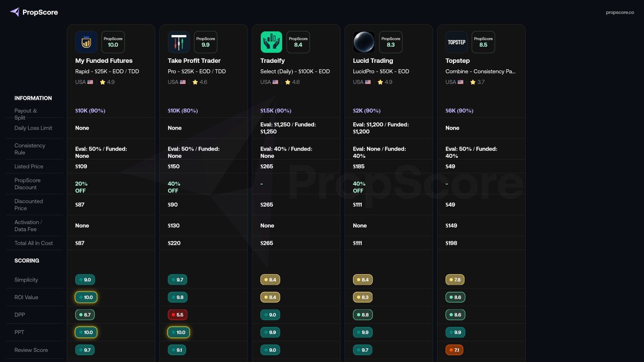The height and width of the screenshot is (362, 644).
Task: Click the PropScore 8.4 badge for Tradeify
Action: (x=298, y=42)
